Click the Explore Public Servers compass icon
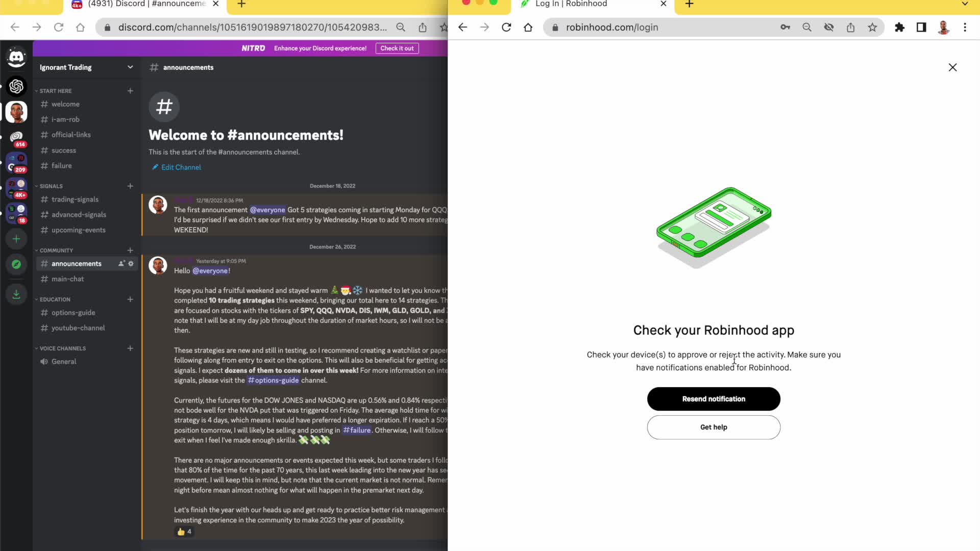The height and width of the screenshot is (551, 980). (x=16, y=264)
